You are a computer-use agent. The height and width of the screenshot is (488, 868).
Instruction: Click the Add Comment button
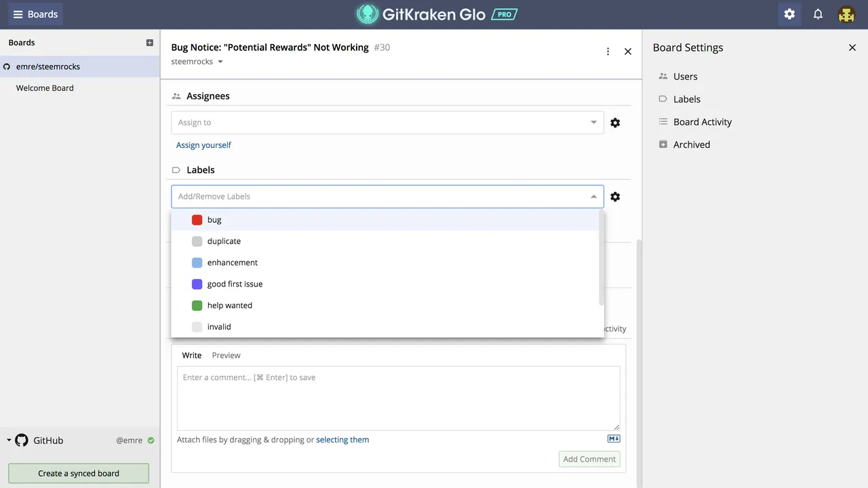coord(589,459)
